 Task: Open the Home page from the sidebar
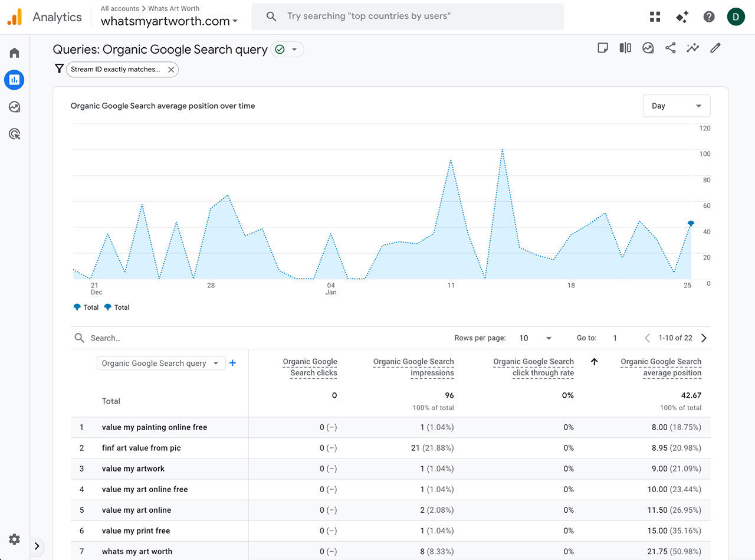click(x=14, y=53)
